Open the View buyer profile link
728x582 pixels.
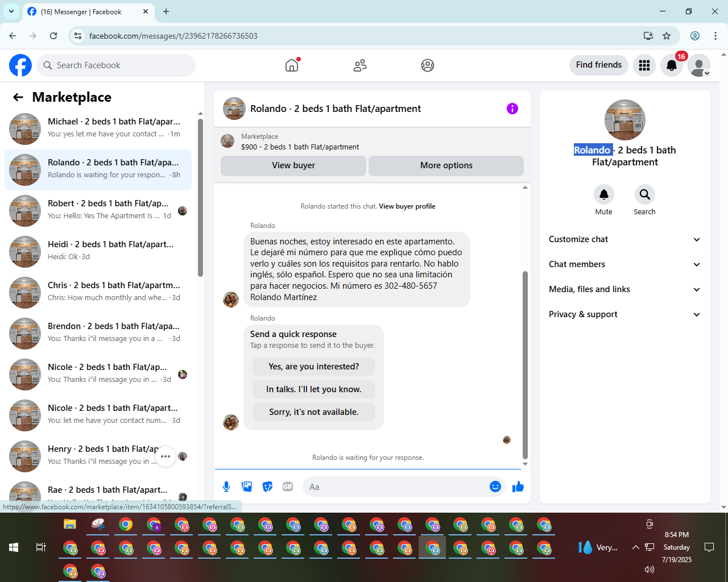click(x=407, y=206)
